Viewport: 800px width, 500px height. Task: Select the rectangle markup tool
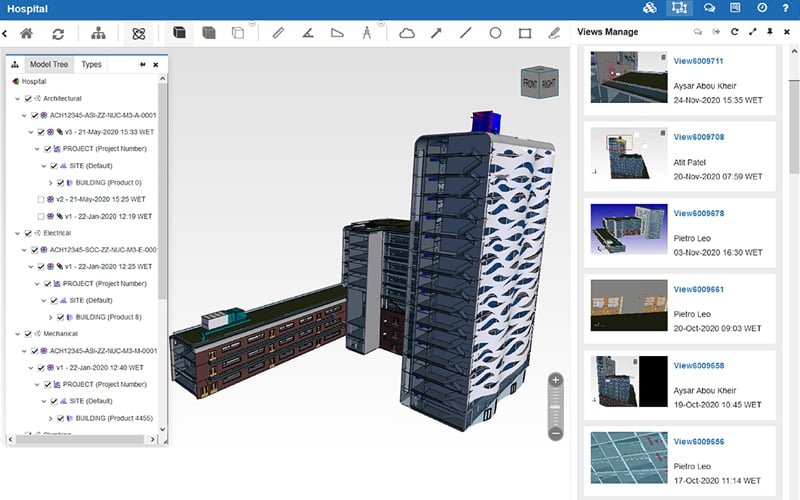(525, 34)
